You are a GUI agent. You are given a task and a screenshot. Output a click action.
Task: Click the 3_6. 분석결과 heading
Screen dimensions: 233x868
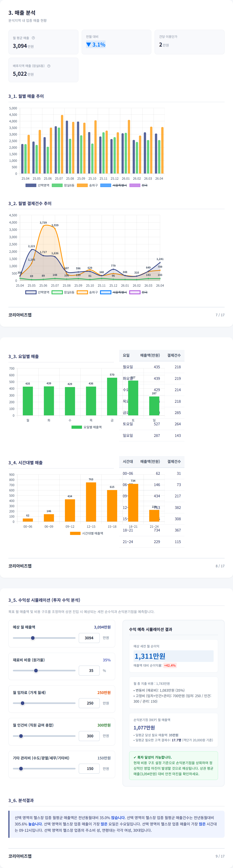coord(21,800)
